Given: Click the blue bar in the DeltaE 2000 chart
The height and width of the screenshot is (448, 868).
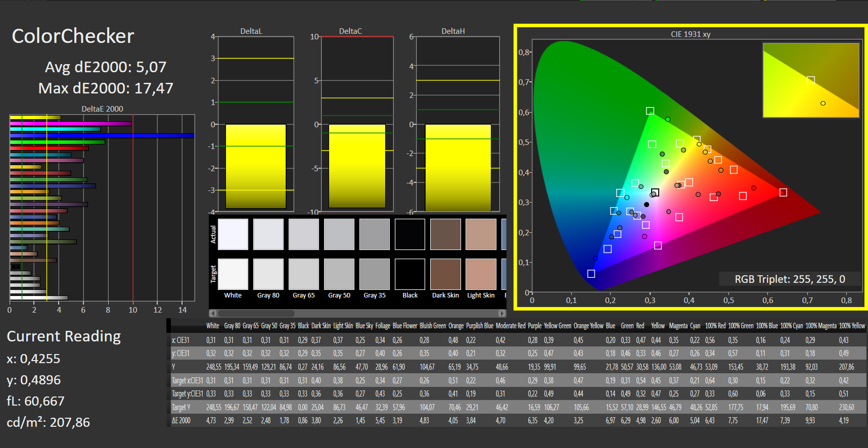Looking at the screenshot, I should coord(102,136).
